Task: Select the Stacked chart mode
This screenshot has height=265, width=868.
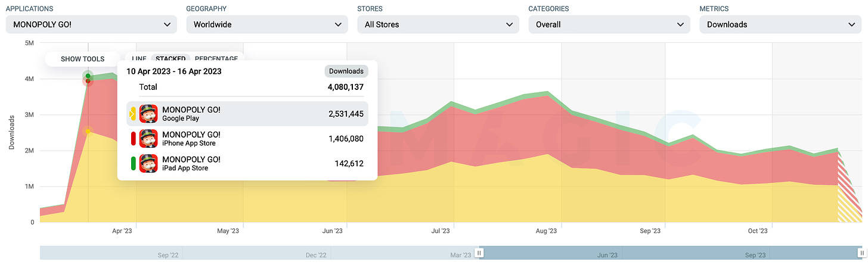Action: [x=170, y=58]
